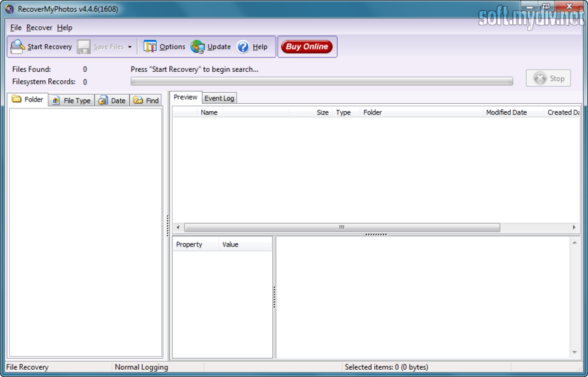The height and width of the screenshot is (377, 588).
Task: Click the preview pane scroll up arrow
Action: [574, 243]
